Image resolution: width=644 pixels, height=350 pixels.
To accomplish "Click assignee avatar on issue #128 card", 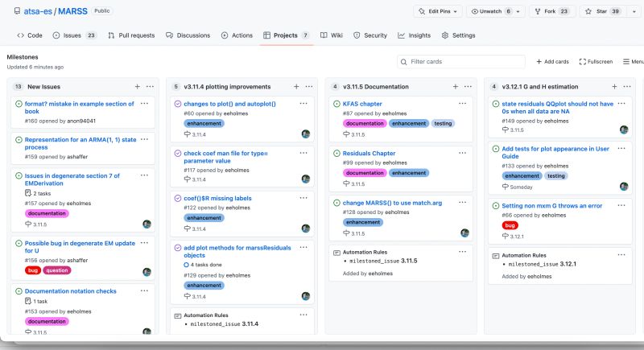I will [x=464, y=233].
